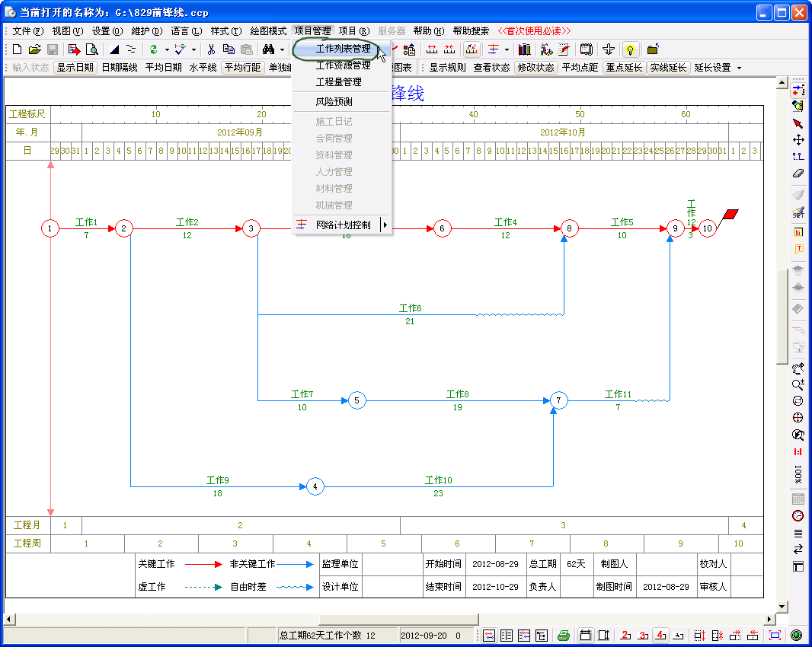Click the green round indicator icon
This screenshot has height=647, width=812.
pos(797,636)
